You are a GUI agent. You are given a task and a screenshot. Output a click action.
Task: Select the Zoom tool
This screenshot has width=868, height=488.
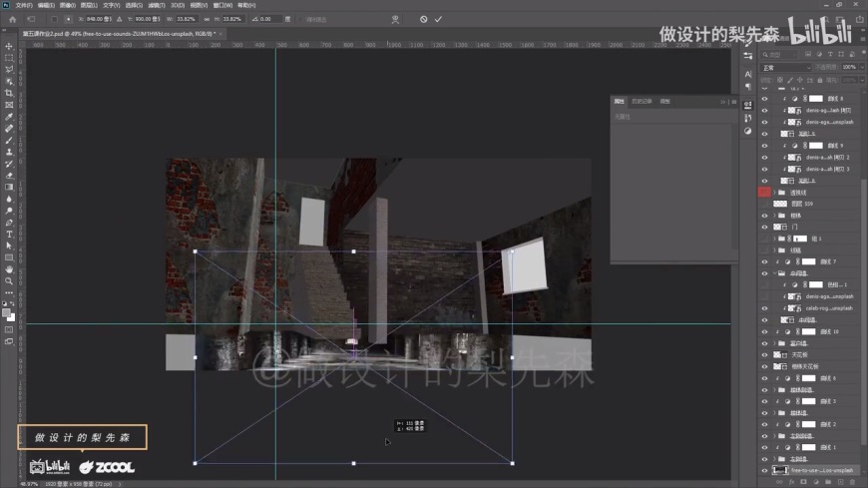[x=9, y=281]
